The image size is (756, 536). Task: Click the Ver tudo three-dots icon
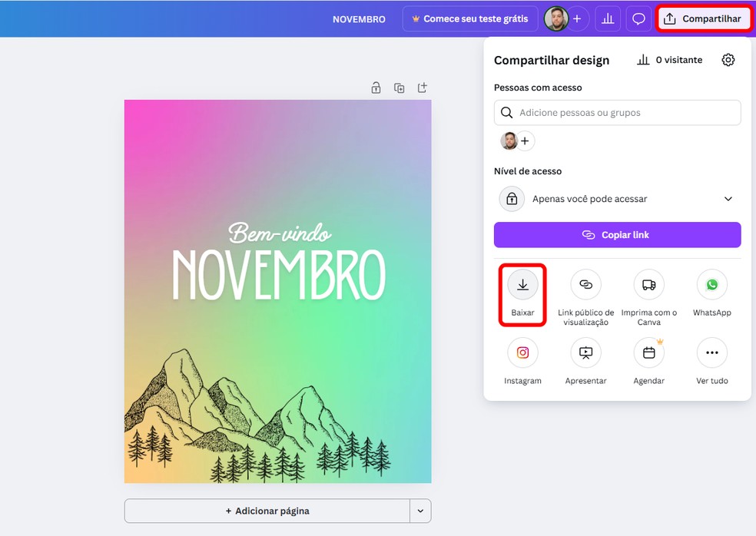[712, 352]
